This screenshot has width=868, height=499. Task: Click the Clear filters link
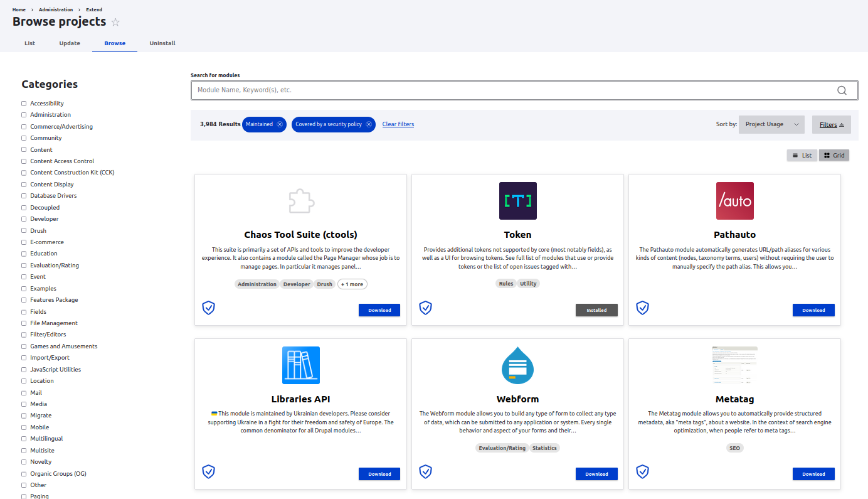[398, 124]
